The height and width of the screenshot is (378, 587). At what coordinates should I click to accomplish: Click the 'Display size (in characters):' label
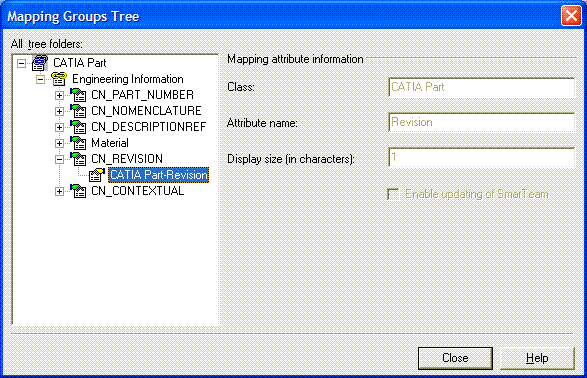pos(291,159)
